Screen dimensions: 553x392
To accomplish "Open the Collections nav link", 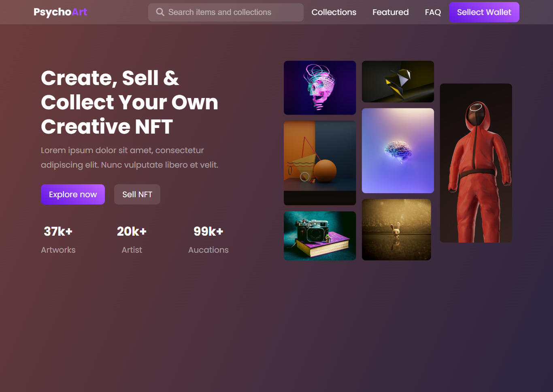I will [334, 12].
